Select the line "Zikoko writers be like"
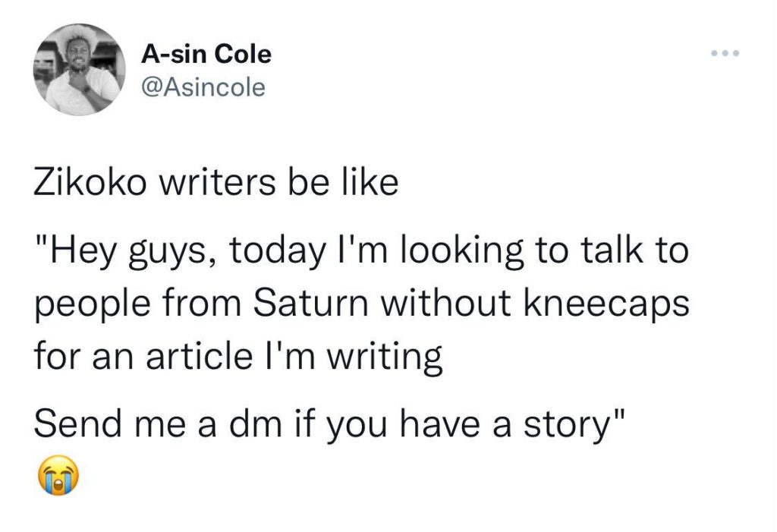777x532 pixels. click(216, 184)
